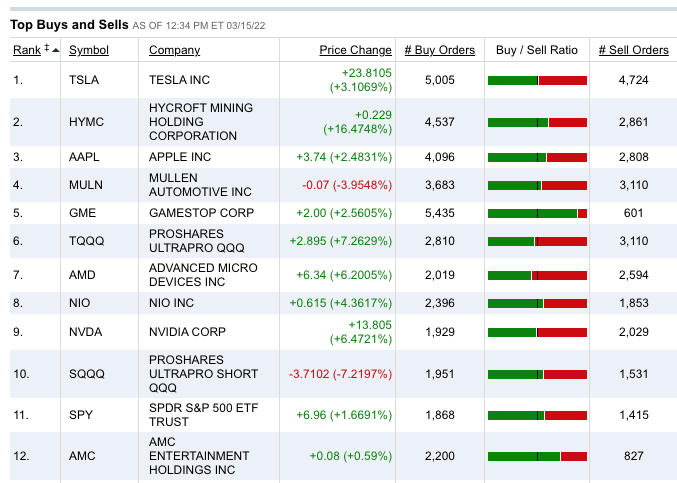Click sell orders value 827

click(633, 456)
